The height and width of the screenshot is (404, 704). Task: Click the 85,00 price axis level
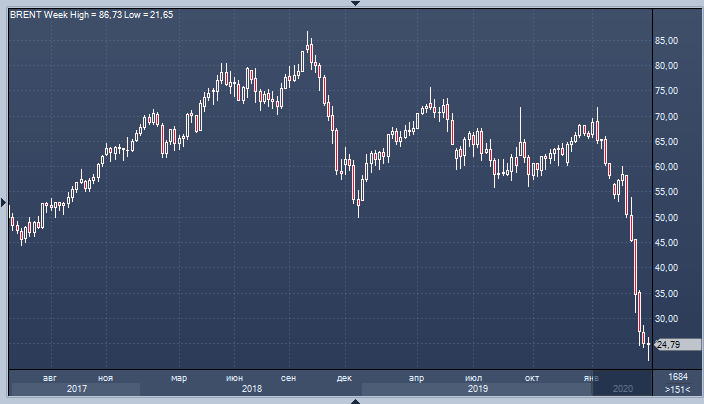667,41
